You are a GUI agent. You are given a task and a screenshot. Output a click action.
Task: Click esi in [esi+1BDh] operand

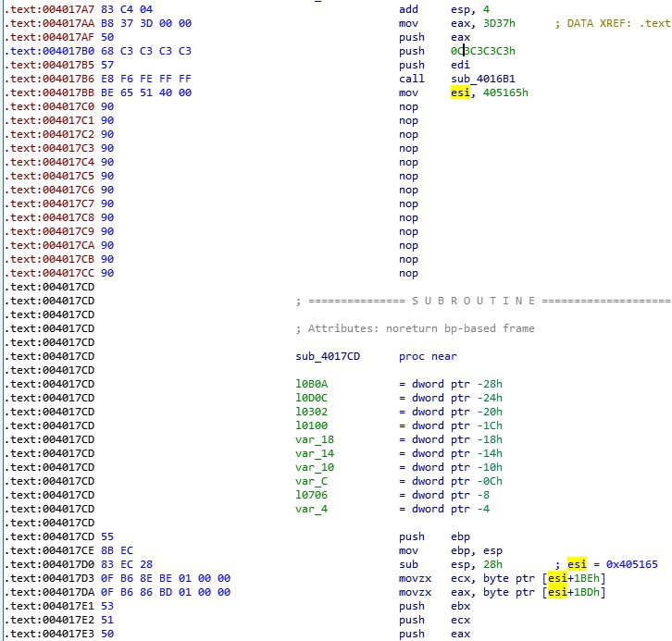557,592
